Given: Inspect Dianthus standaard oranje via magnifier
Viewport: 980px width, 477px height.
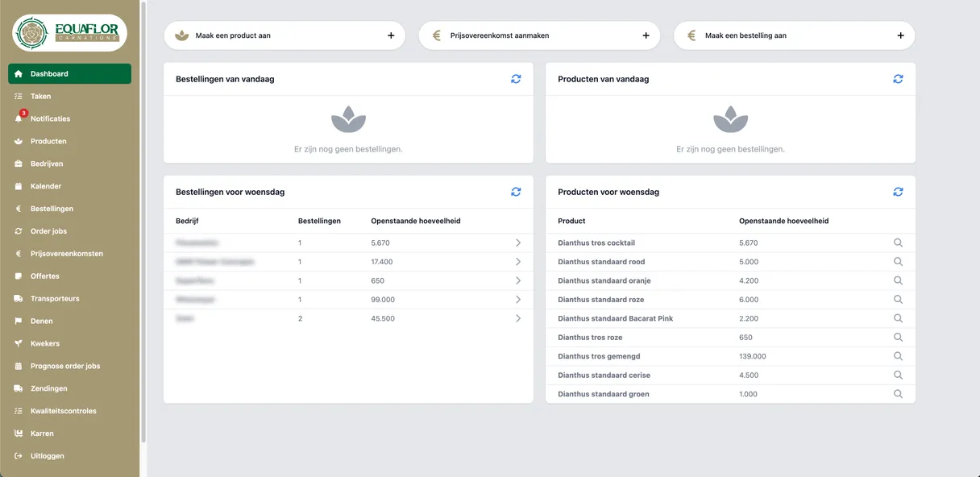Looking at the screenshot, I should click(898, 280).
